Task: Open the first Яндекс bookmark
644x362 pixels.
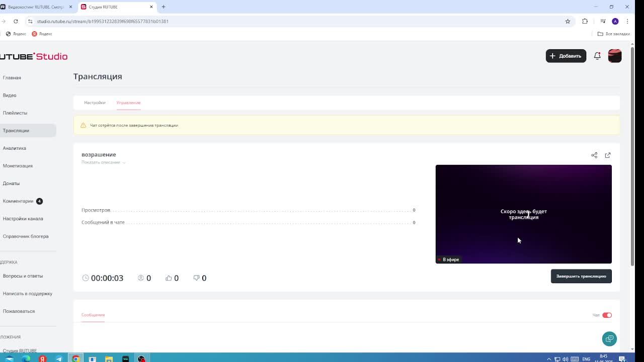Action: pyautogui.click(x=16, y=34)
